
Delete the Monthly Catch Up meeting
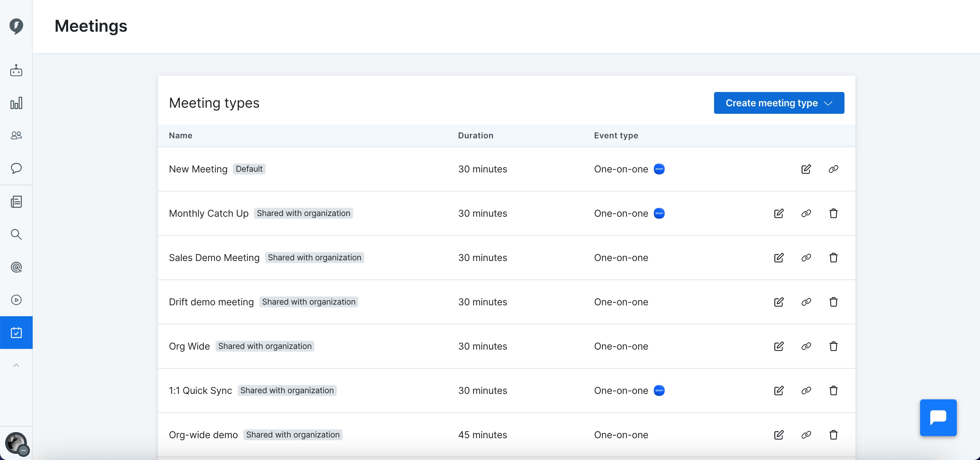833,213
